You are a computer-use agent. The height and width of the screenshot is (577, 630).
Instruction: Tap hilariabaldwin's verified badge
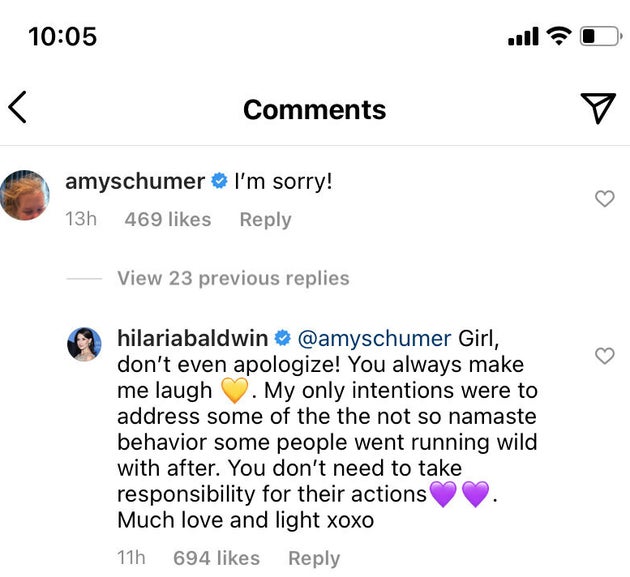click(x=283, y=338)
